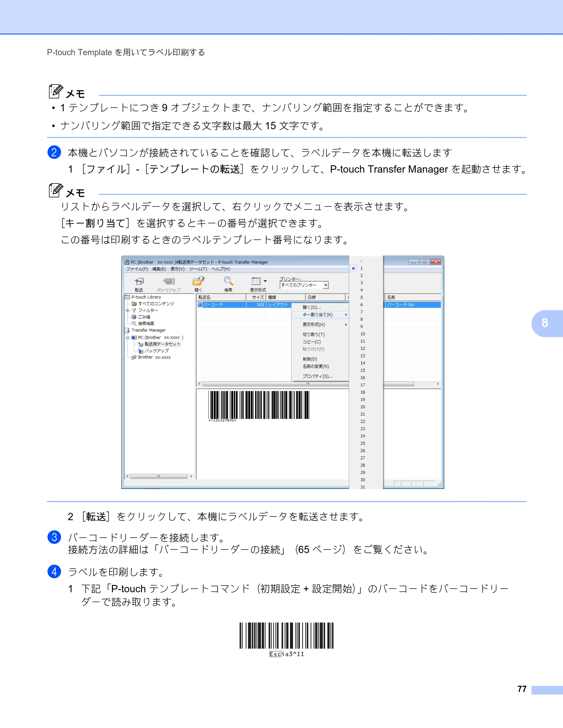Choose key number 31 in submenu
This screenshot has width=563, height=728.
click(363, 487)
